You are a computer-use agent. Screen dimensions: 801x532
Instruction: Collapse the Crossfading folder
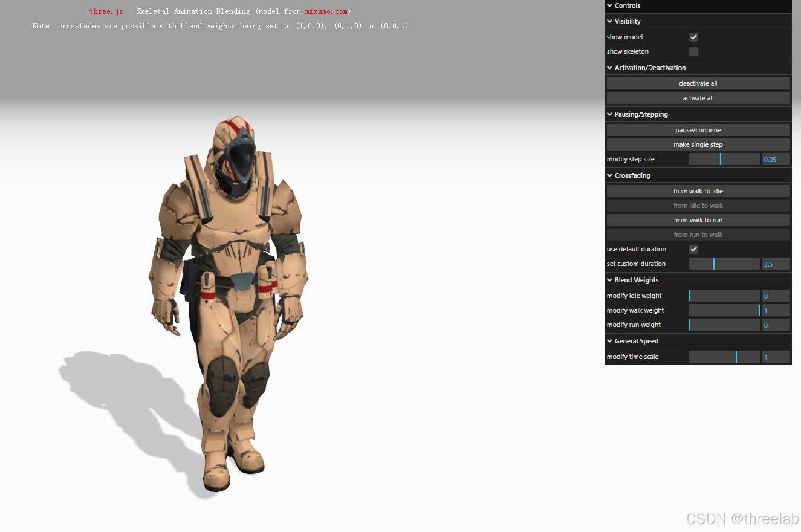coord(698,175)
